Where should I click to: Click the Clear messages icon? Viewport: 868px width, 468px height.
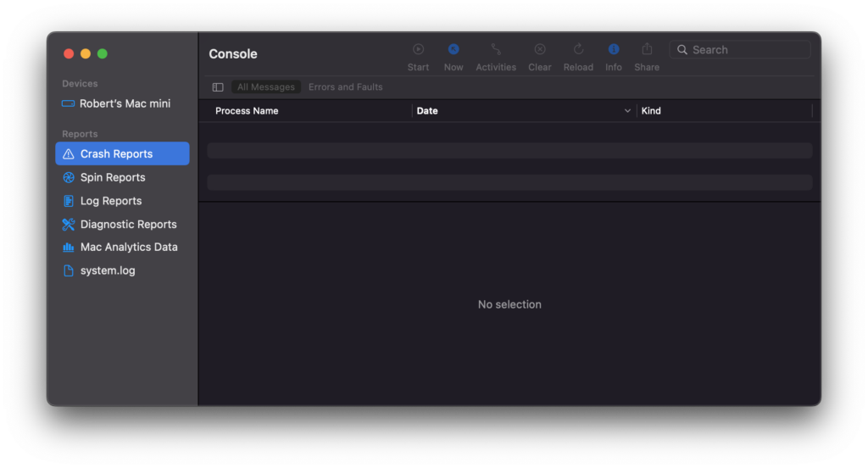click(540, 50)
